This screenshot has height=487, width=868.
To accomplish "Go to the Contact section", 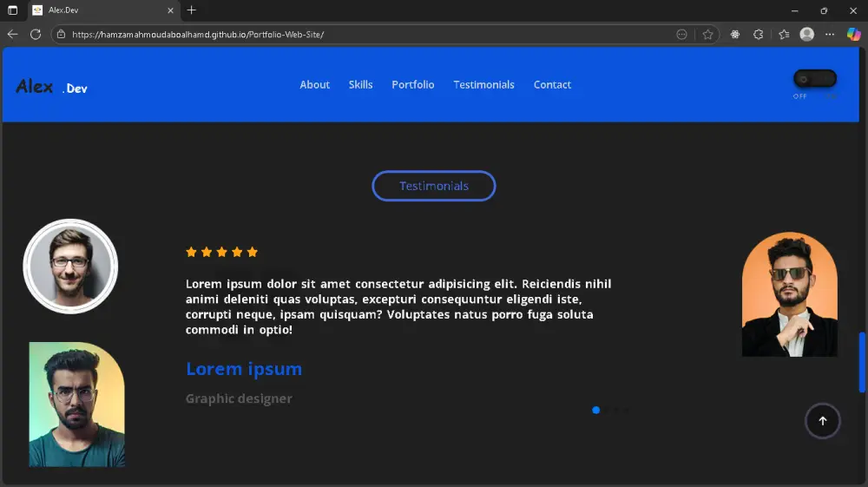I will click(x=552, y=85).
